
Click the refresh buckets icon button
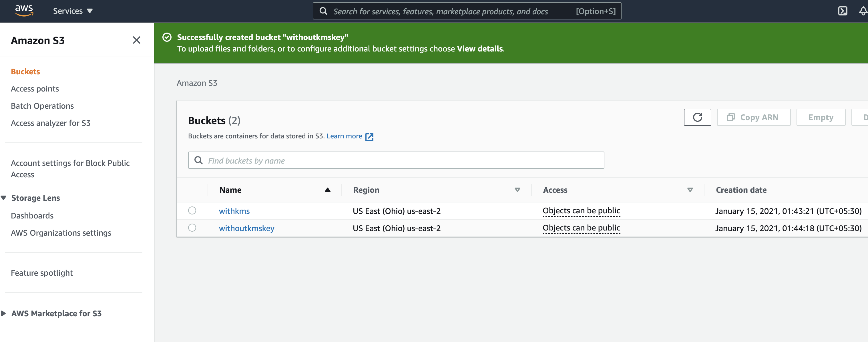click(x=697, y=117)
